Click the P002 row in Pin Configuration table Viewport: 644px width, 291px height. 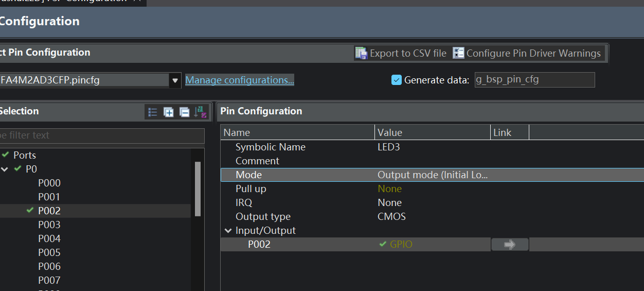(x=432, y=245)
